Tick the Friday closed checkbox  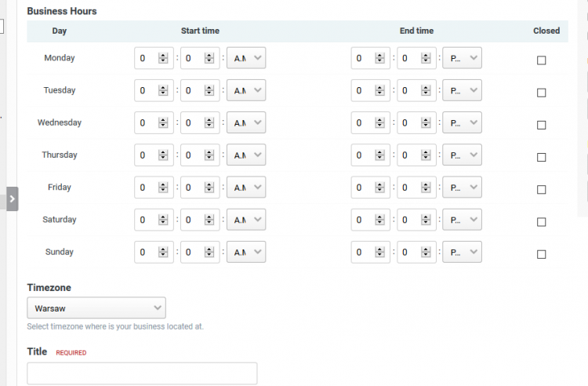(542, 190)
